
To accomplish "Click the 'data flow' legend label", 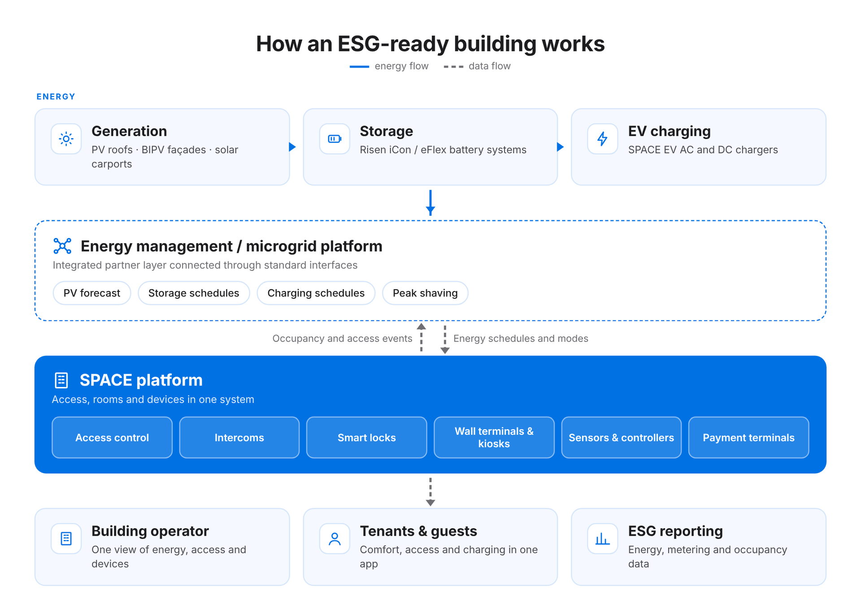I will (490, 66).
